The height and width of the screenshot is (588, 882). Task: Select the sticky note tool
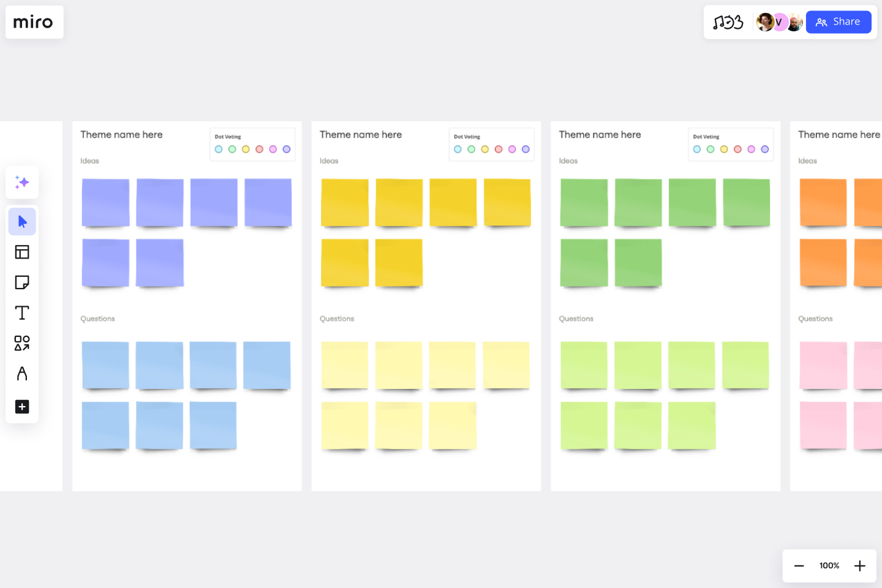[22, 282]
